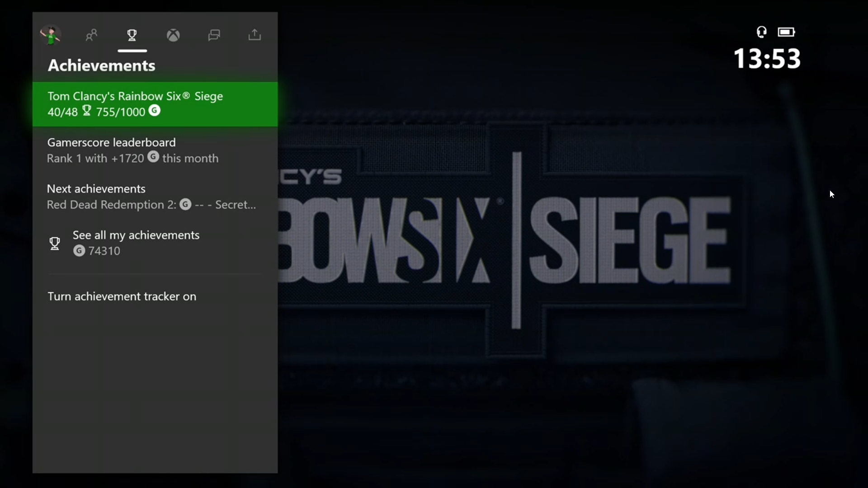The height and width of the screenshot is (488, 868).
Task: Open the Gamerscore leaderboard entry
Action: pos(155,150)
